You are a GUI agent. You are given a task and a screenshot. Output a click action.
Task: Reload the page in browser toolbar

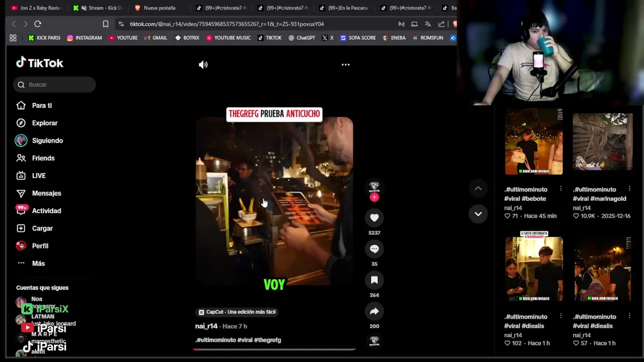38,24
